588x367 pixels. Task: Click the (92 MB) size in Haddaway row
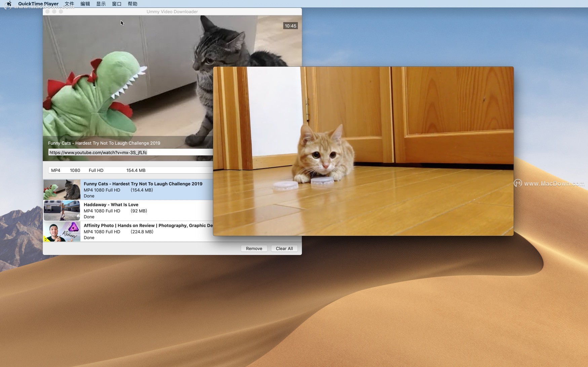click(139, 211)
